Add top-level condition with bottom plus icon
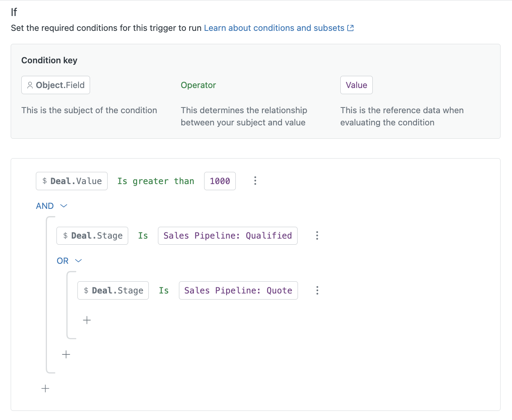Viewport: 512px width, 420px height. 45,388
